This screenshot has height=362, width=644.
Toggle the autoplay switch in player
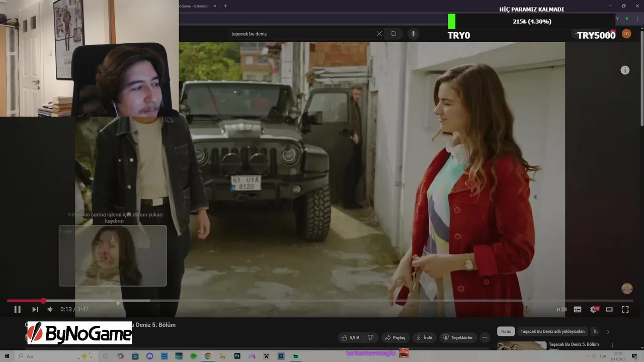(561, 309)
